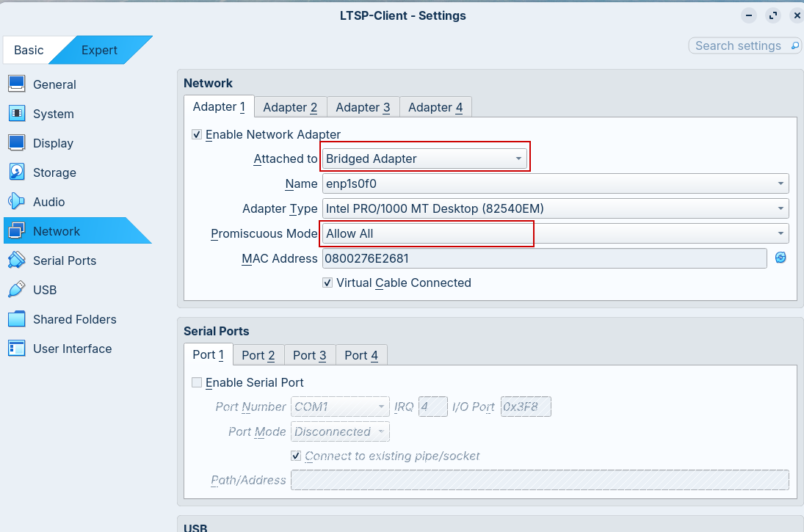Generate a new random MAC address

coord(781,258)
